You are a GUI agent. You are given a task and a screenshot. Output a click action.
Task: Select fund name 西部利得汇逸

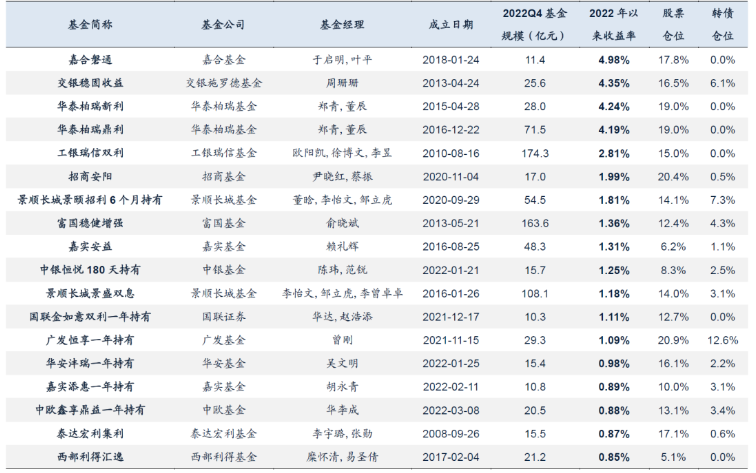(90, 457)
